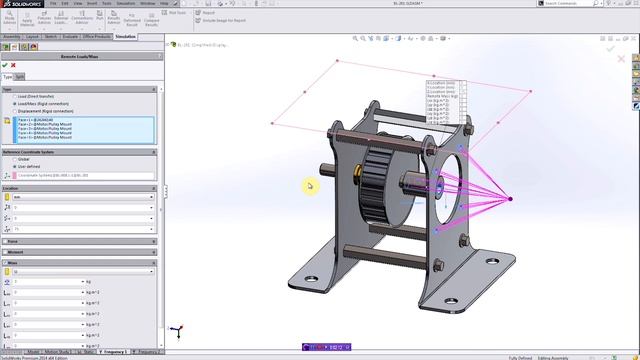This screenshot has height=360, width=640.
Task: Switch to the Frequency 1 study tab
Action: [113, 352]
